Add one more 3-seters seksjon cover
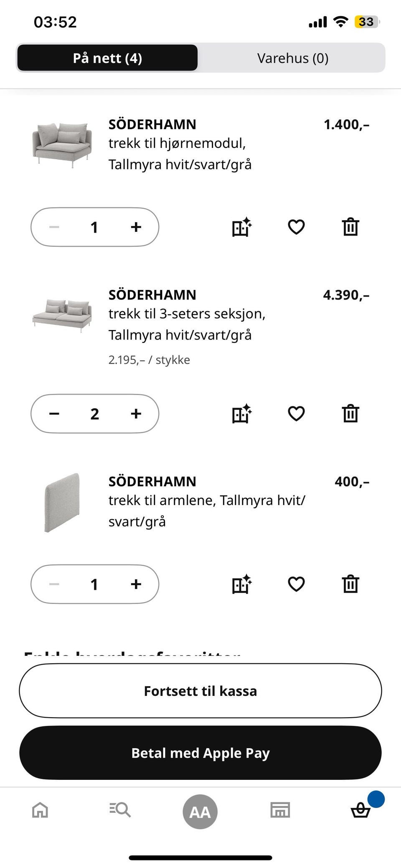This screenshot has width=401, height=868. point(136,414)
